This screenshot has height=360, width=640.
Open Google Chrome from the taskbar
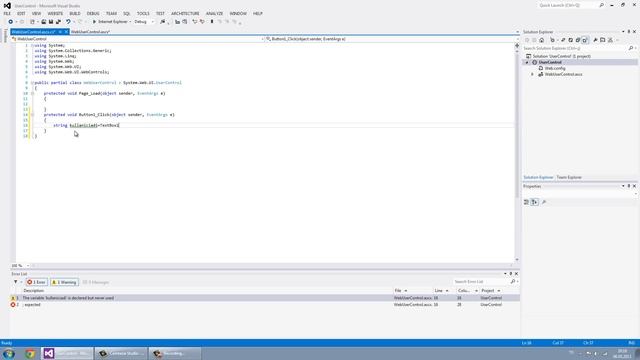pos(30,353)
